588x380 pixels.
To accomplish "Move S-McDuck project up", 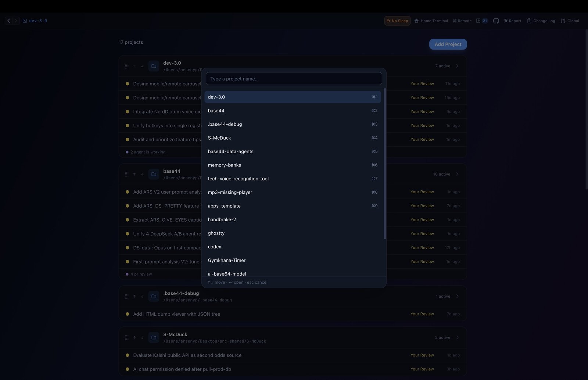I will click(135, 337).
